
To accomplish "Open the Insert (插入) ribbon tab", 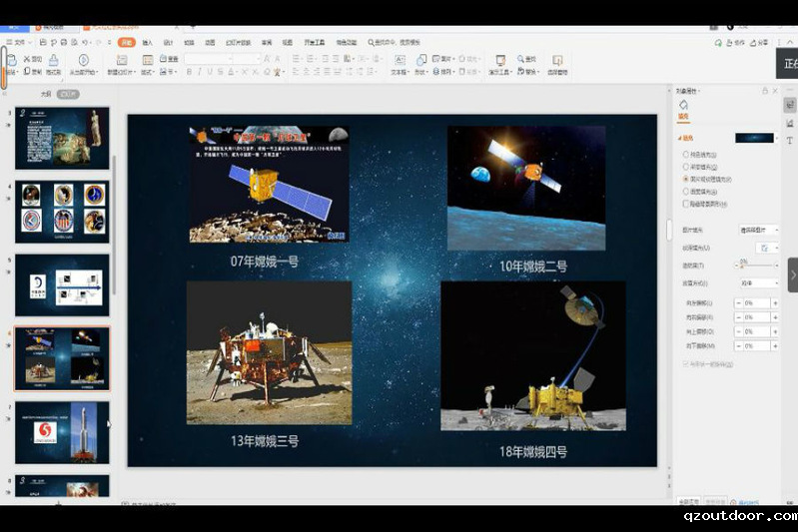I will click(148, 43).
